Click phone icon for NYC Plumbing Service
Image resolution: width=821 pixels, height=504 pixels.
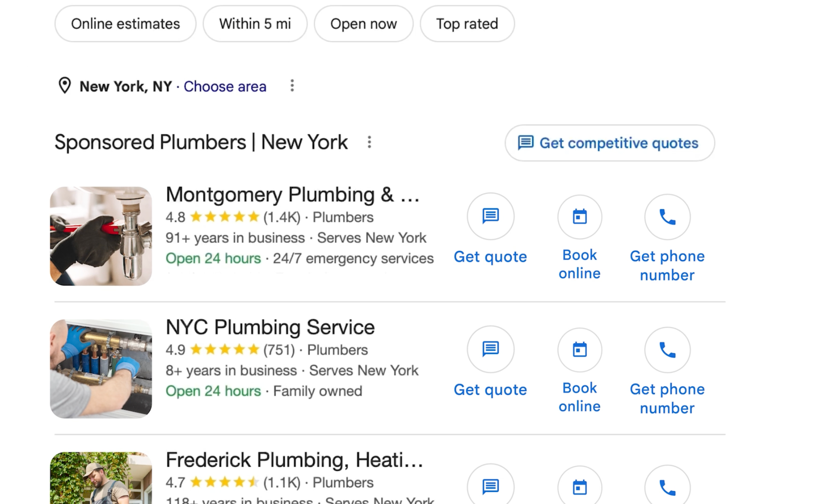tap(667, 350)
